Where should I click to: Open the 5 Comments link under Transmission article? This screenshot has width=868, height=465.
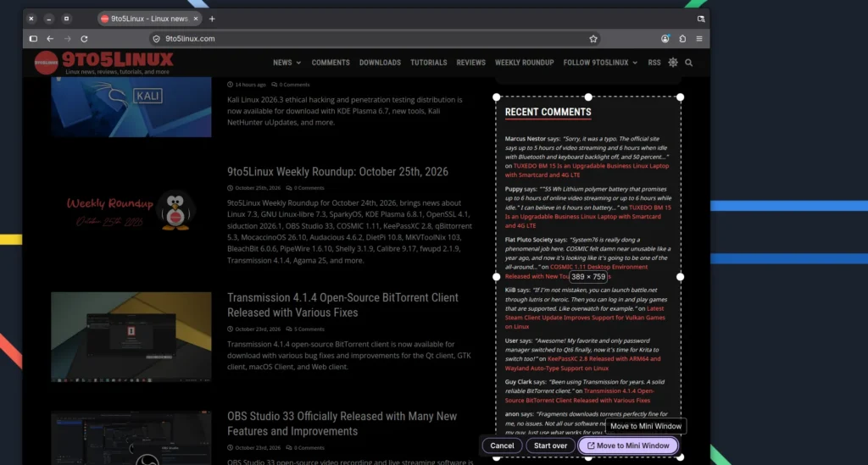305,329
